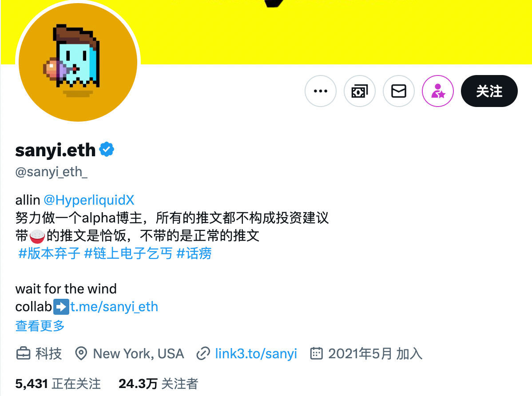Click the location pin icon
Screen dimensions: 532x396
pyautogui.click(x=81, y=353)
